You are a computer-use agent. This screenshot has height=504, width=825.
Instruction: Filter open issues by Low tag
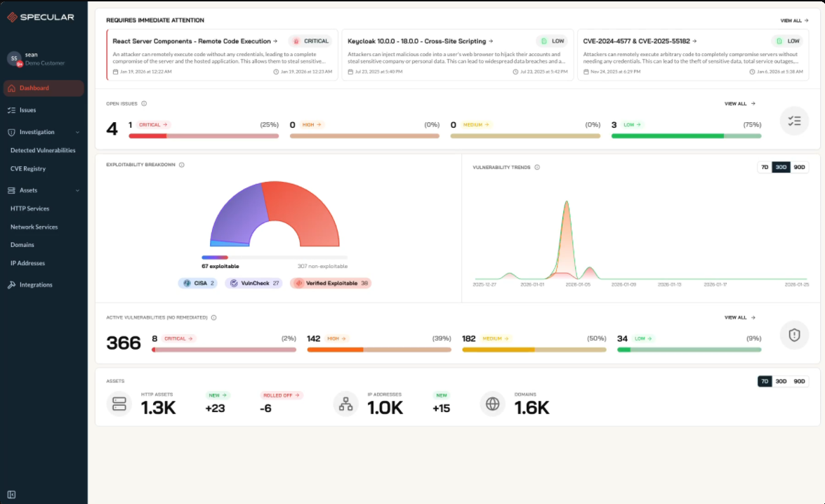[632, 125]
